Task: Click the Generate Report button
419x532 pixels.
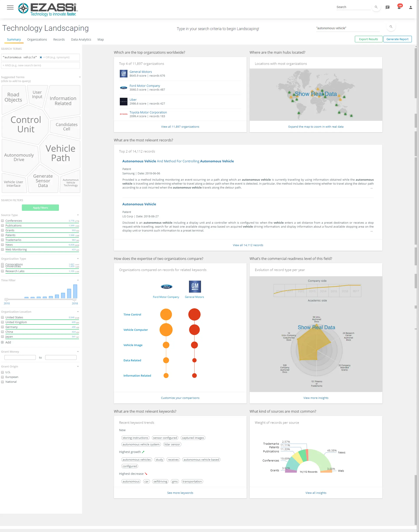Action: point(397,39)
